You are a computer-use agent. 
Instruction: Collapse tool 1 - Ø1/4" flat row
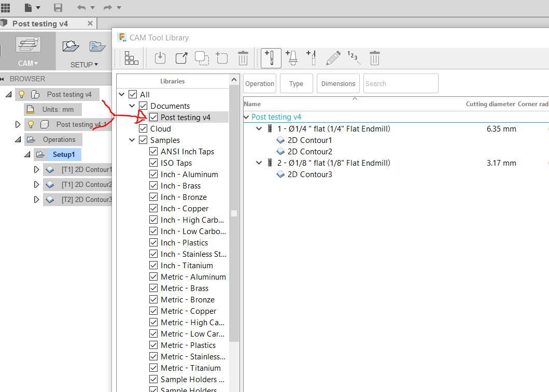click(x=259, y=129)
